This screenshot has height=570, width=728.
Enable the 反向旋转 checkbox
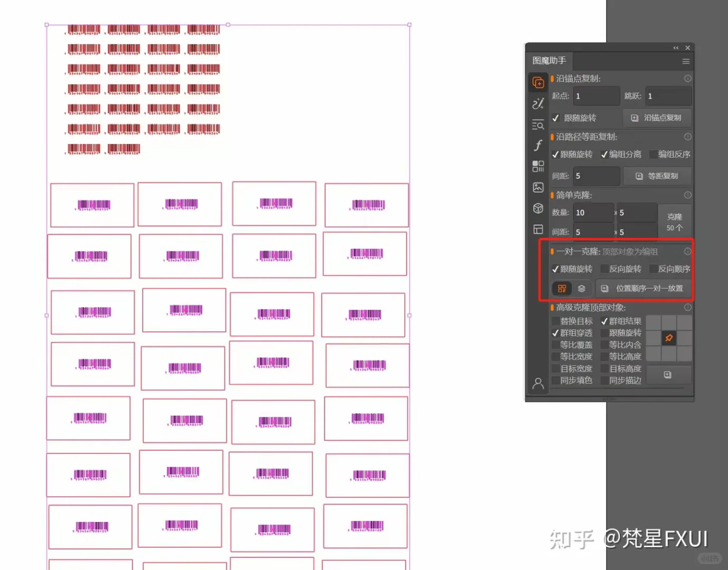click(x=604, y=269)
